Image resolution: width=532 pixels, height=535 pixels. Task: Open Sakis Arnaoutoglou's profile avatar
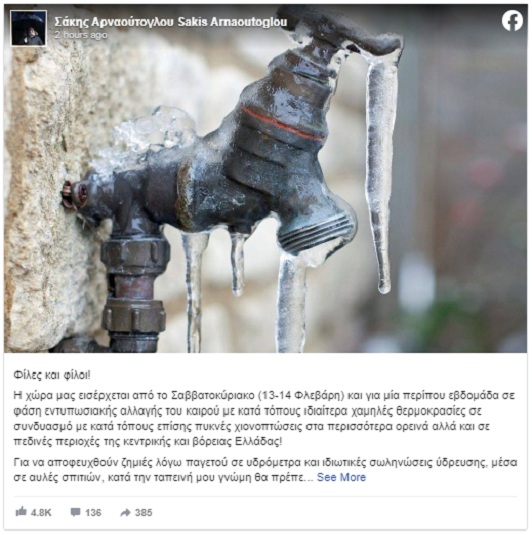(x=28, y=28)
